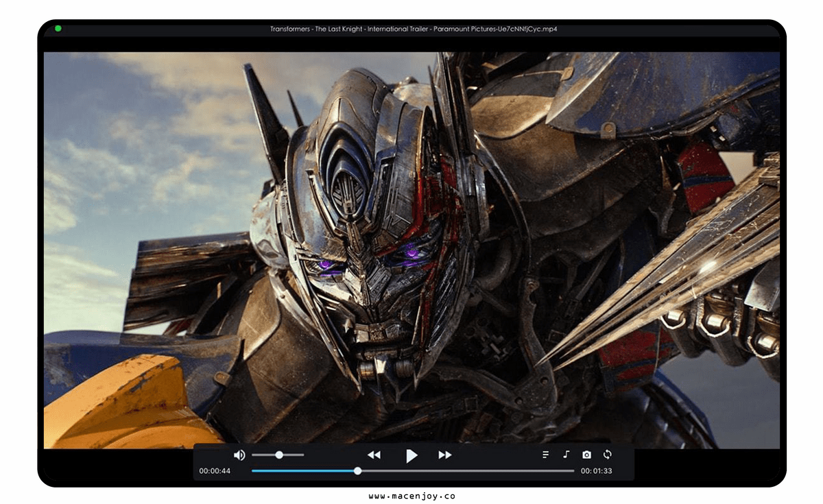Click total duration 00:01:33
This screenshot has height=504, width=823.
point(596,471)
